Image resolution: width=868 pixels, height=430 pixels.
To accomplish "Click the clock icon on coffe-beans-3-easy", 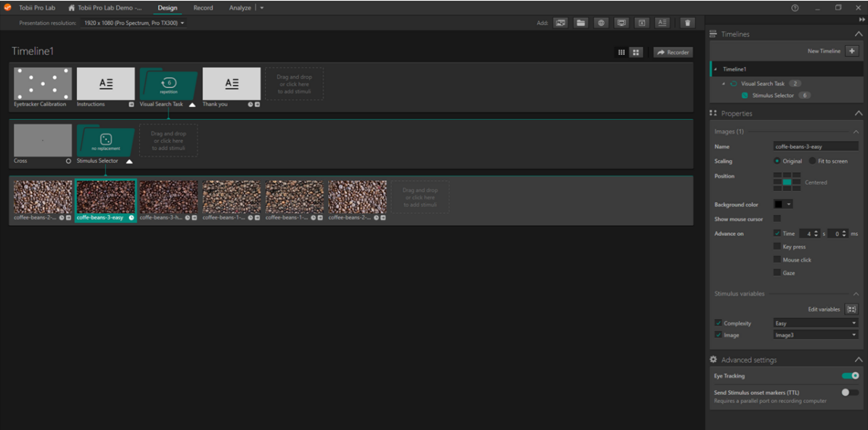I will (x=132, y=218).
